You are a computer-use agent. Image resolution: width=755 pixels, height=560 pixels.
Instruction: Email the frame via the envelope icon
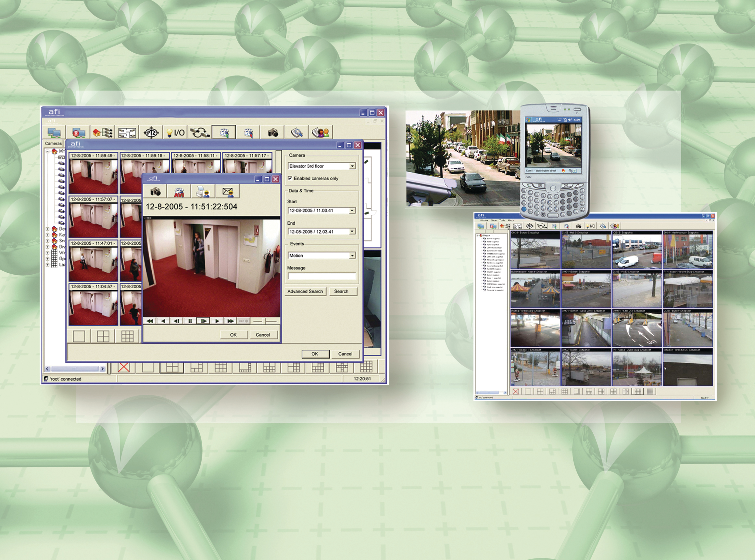point(228,192)
